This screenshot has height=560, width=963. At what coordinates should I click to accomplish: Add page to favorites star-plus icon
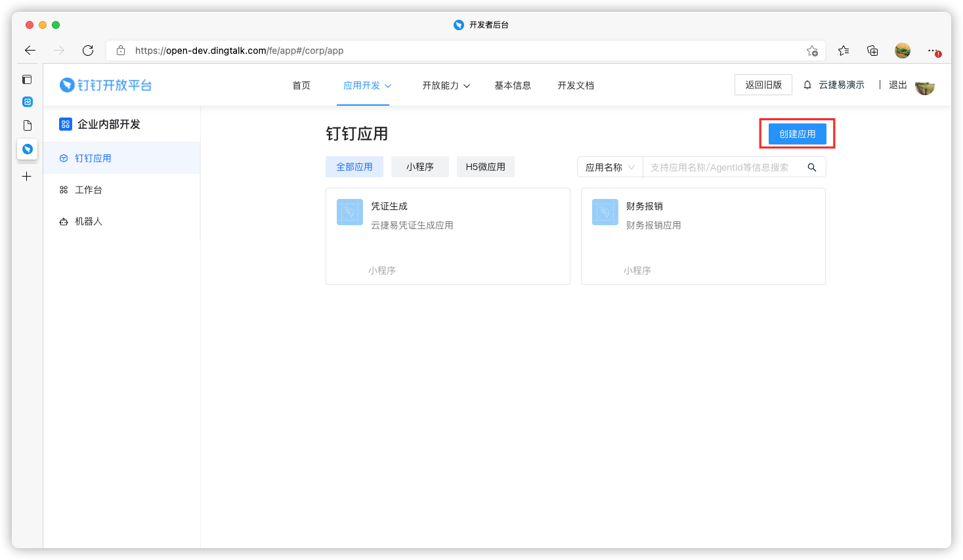point(812,51)
